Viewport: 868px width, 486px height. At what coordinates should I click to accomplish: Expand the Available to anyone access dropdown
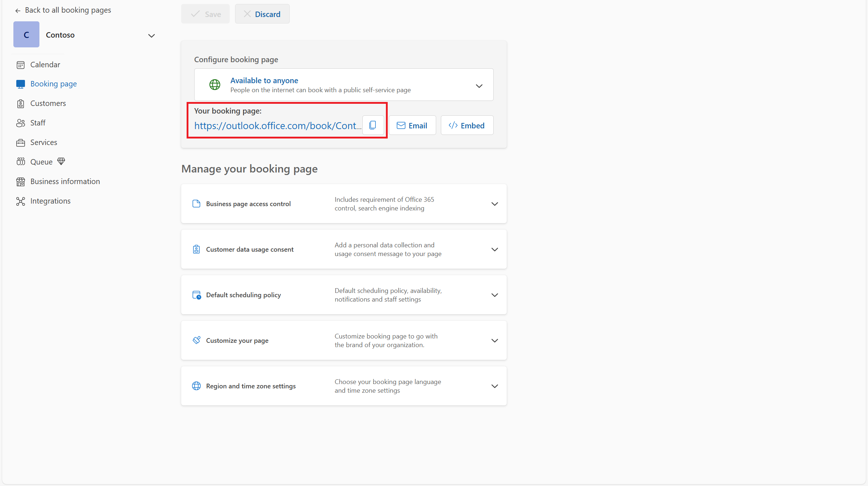pos(479,86)
